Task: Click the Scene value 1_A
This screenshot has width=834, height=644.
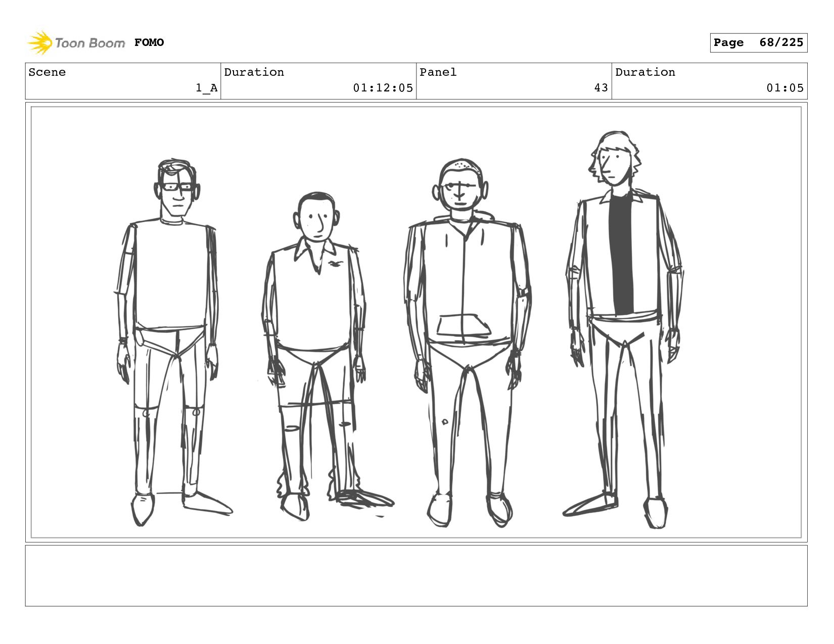Action: click(x=207, y=88)
